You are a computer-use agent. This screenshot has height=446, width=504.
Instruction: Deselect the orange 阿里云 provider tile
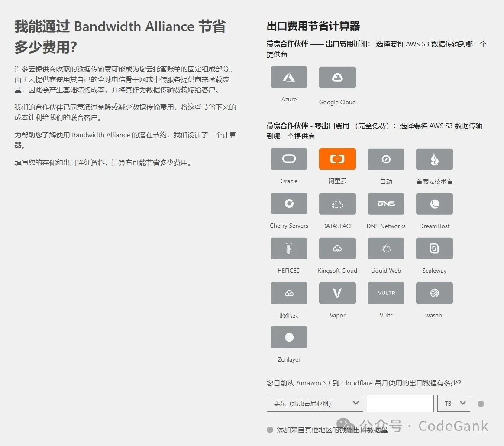pyautogui.click(x=337, y=159)
